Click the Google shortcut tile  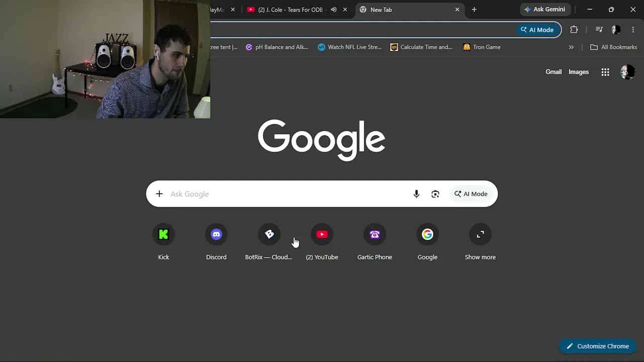428,242
